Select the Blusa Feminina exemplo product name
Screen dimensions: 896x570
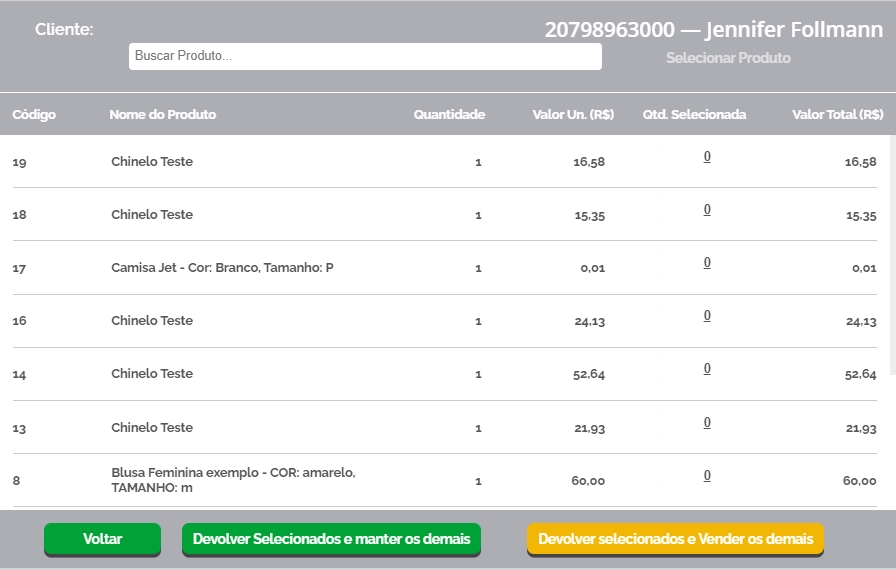[233, 480]
